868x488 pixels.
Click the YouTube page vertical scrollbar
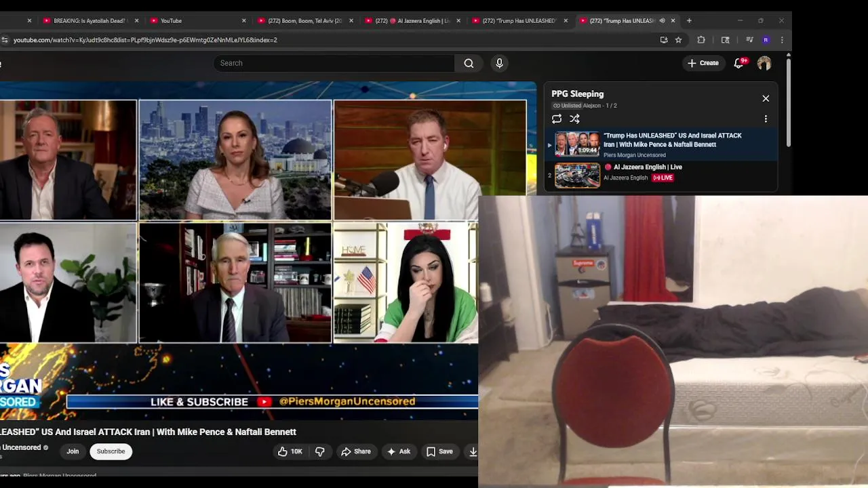[788, 102]
